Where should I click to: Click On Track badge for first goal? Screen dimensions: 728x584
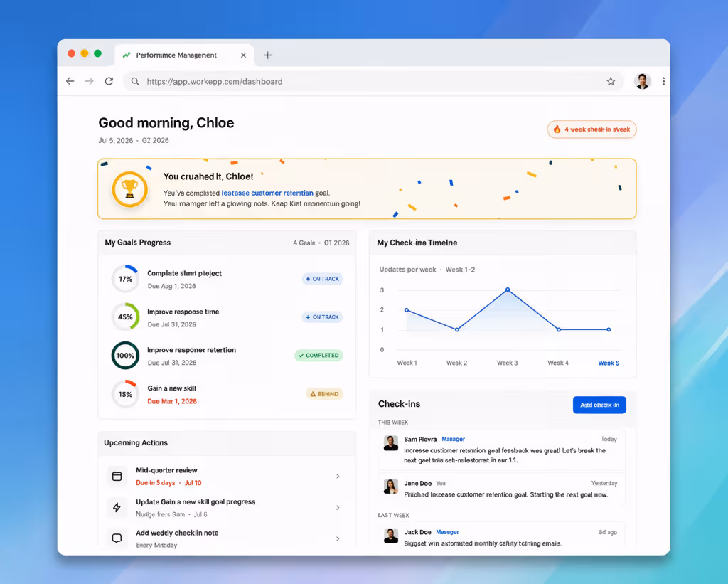[x=322, y=279]
